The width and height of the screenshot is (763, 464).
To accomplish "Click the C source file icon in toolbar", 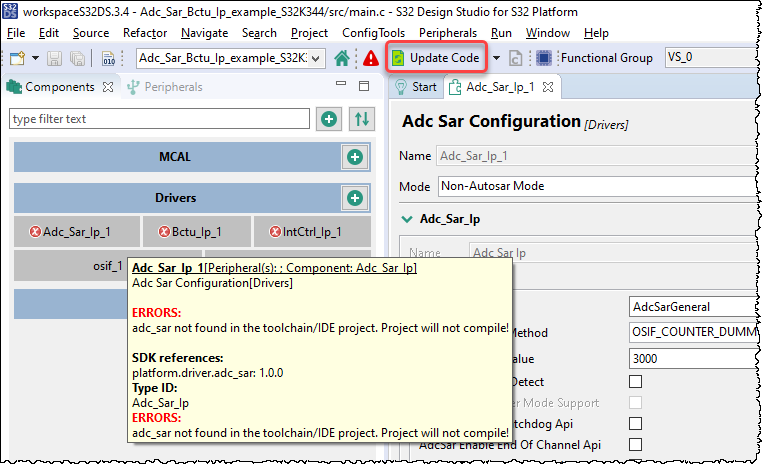I will click(x=515, y=58).
